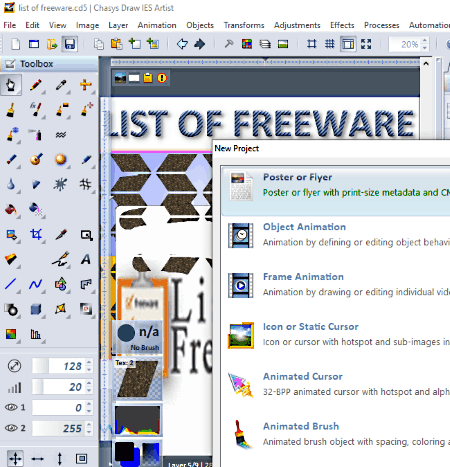Select the Histogram bars tool
Viewport: 450px width, 467px height.
[x=36, y=334]
